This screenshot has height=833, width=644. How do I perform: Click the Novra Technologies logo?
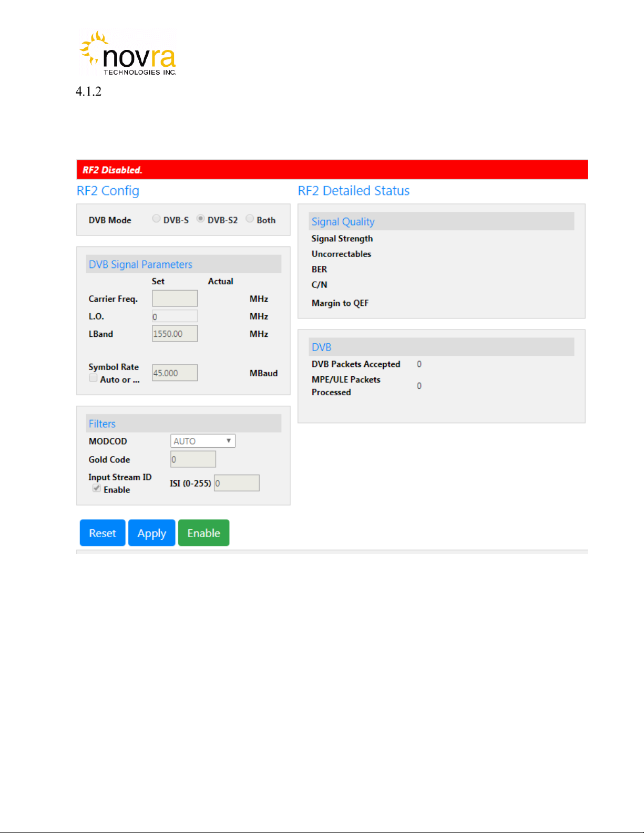coord(128,53)
